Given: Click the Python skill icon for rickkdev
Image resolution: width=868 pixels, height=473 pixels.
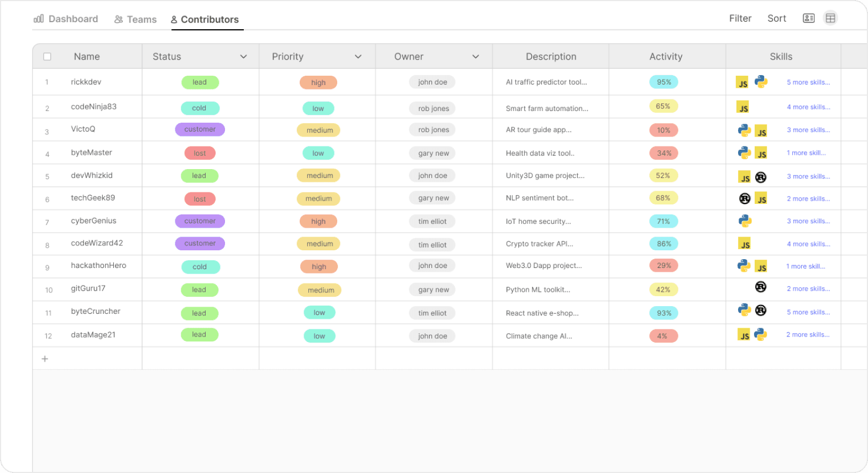Looking at the screenshot, I should coord(761,81).
